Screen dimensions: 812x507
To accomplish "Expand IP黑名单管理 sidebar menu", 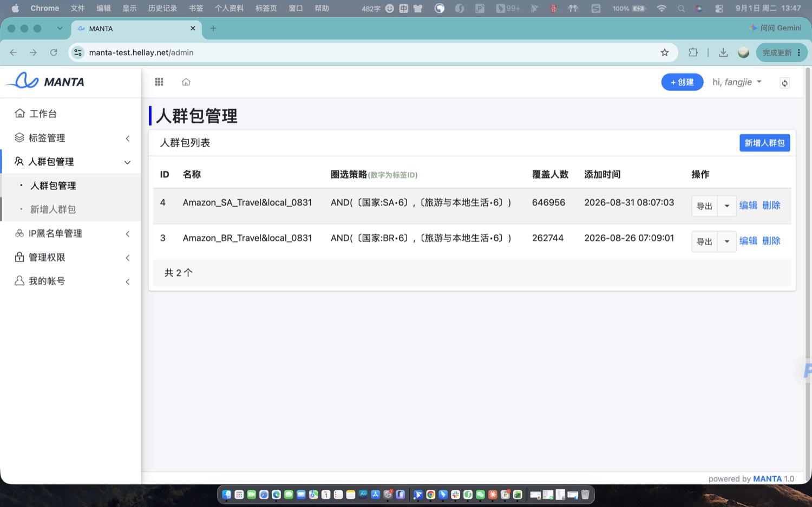I will [x=70, y=233].
